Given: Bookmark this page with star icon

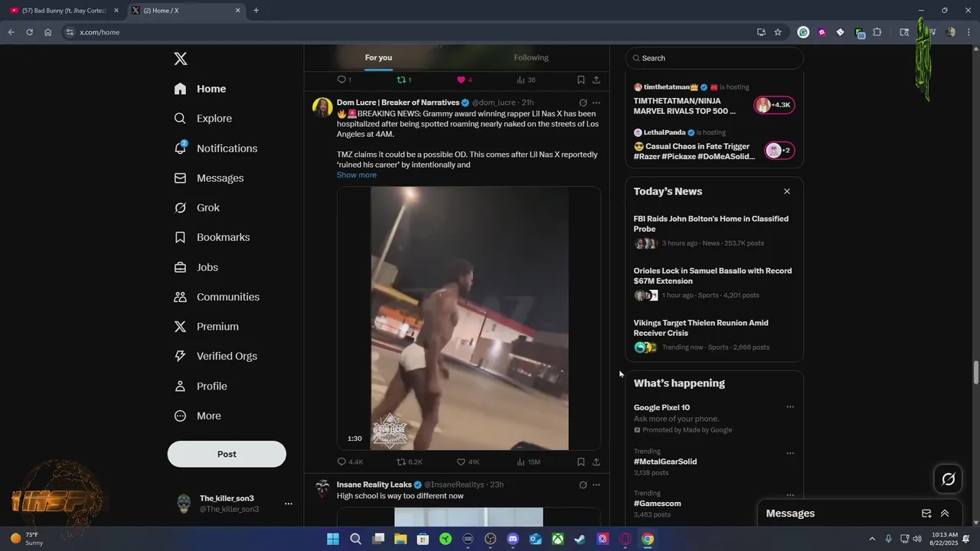Looking at the screenshot, I should click(778, 32).
